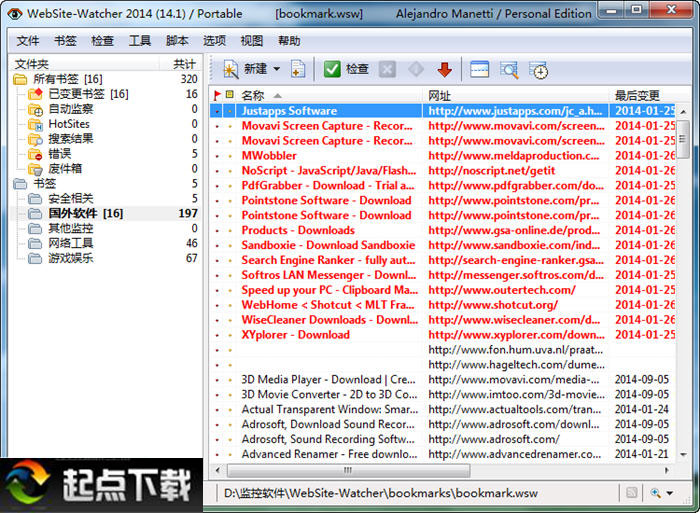
Task: Click the grey stop check X icon
Action: point(387,69)
